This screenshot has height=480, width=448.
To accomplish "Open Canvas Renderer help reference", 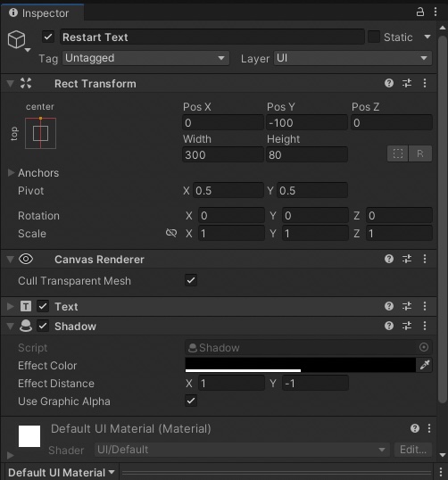I will 389,259.
